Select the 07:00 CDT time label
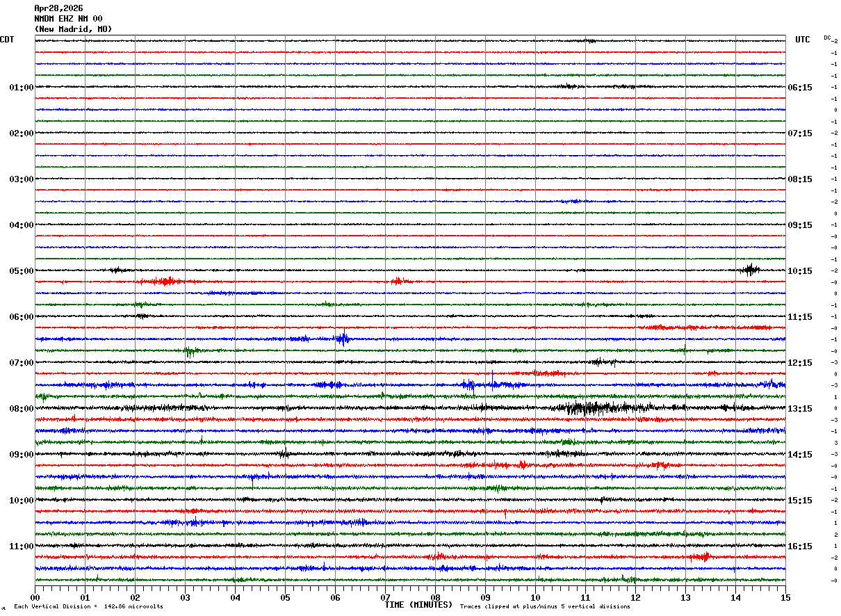This screenshot has width=841, height=616. coord(22,363)
